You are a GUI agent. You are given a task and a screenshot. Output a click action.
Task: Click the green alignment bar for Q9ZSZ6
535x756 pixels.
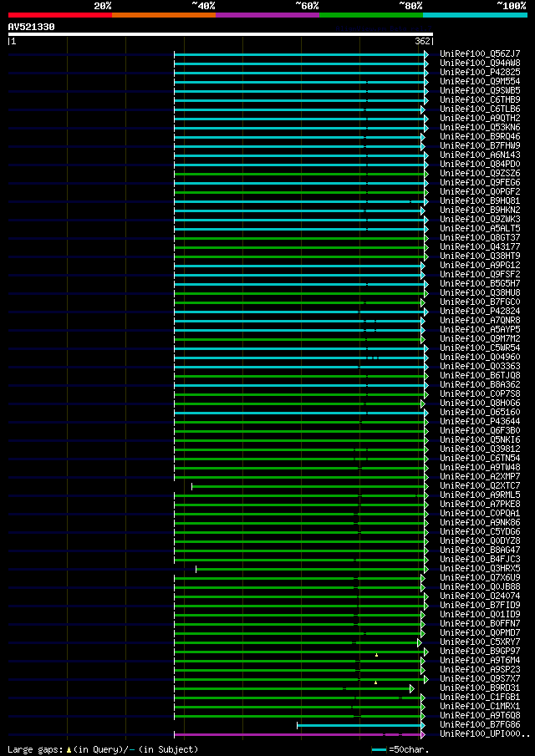click(299, 174)
